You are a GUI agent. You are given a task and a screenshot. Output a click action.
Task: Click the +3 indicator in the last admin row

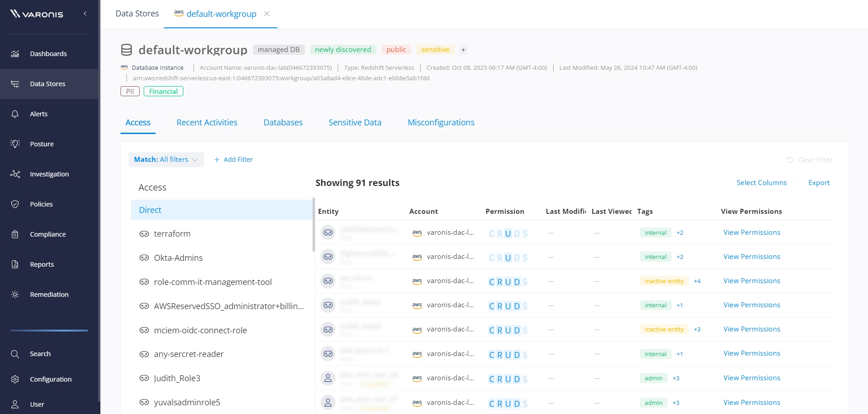coord(676,403)
